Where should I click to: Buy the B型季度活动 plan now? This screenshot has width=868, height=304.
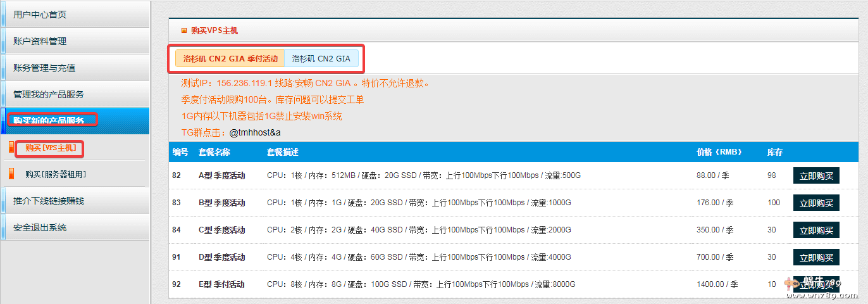click(x=816, y=203)
